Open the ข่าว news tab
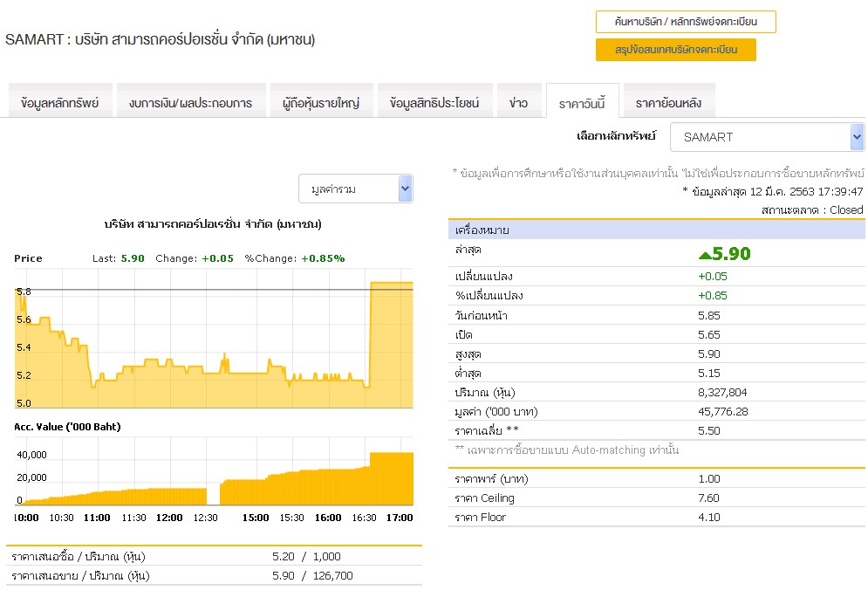Screen dimensions: 868x604 coord(519,102)
